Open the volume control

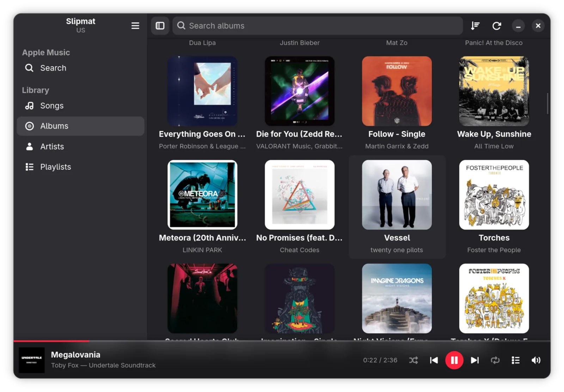[x=536, y=360]
